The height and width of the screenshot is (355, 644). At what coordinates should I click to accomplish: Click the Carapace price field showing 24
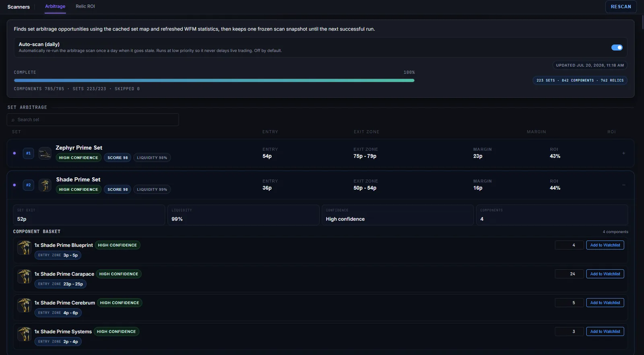pos(569,274)
